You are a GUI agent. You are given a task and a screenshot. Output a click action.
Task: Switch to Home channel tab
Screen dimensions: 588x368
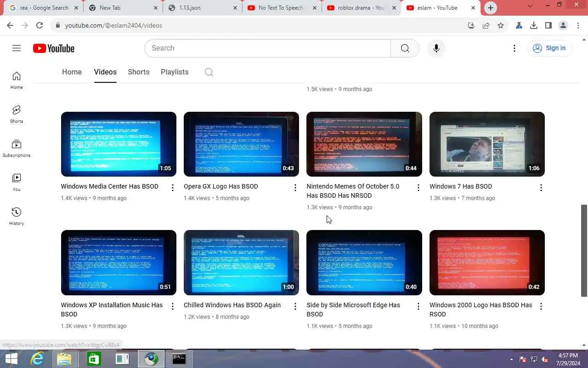point(72,72)
